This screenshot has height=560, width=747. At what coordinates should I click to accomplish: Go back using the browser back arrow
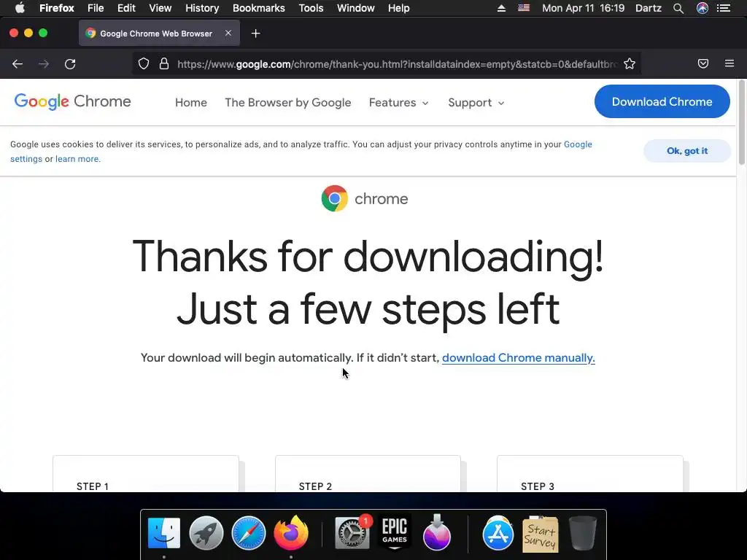18,64
